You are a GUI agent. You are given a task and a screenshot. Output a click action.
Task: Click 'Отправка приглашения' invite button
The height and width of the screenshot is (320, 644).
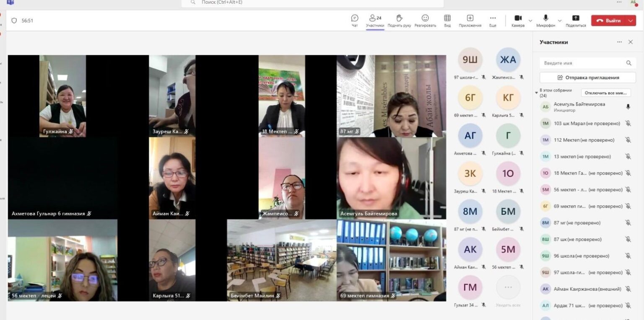click(x=587, y=77)
